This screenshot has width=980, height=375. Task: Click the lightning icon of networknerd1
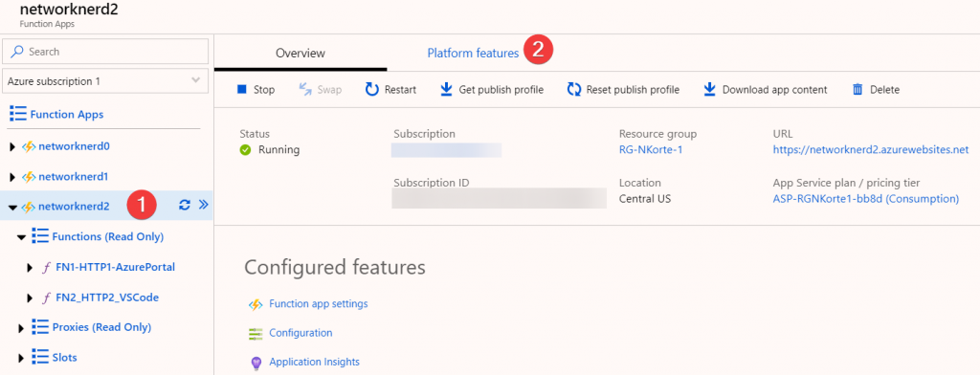(x=30, y=177)
